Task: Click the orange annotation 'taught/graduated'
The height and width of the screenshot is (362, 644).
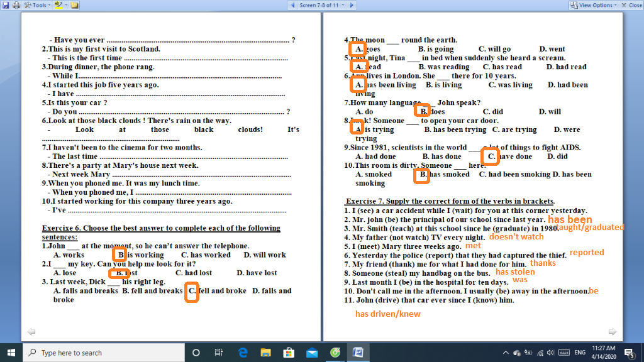Action: pyautogui.click(x=590, y=227)
